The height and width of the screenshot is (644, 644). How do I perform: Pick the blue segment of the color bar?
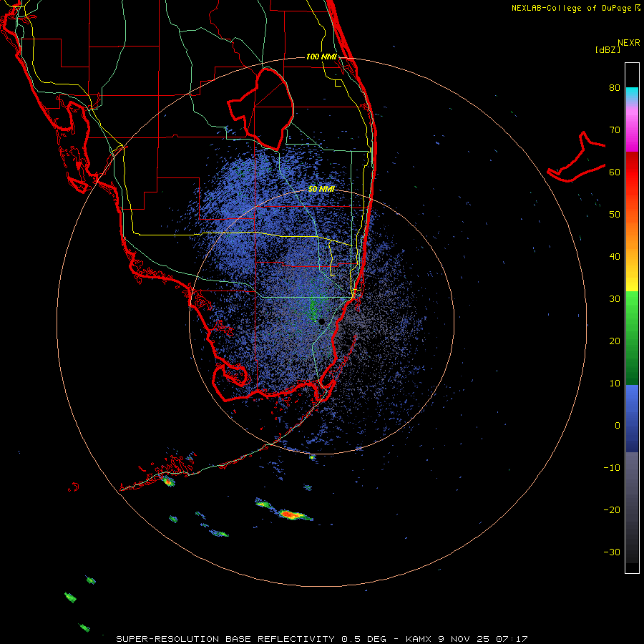tap(632, 418)
